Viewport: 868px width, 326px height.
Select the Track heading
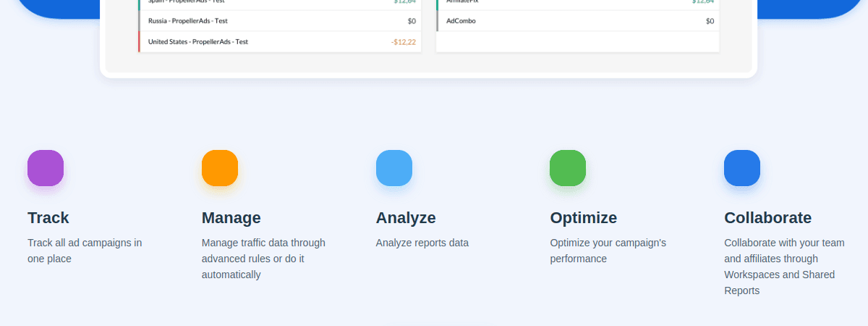(x=48, y=218)
